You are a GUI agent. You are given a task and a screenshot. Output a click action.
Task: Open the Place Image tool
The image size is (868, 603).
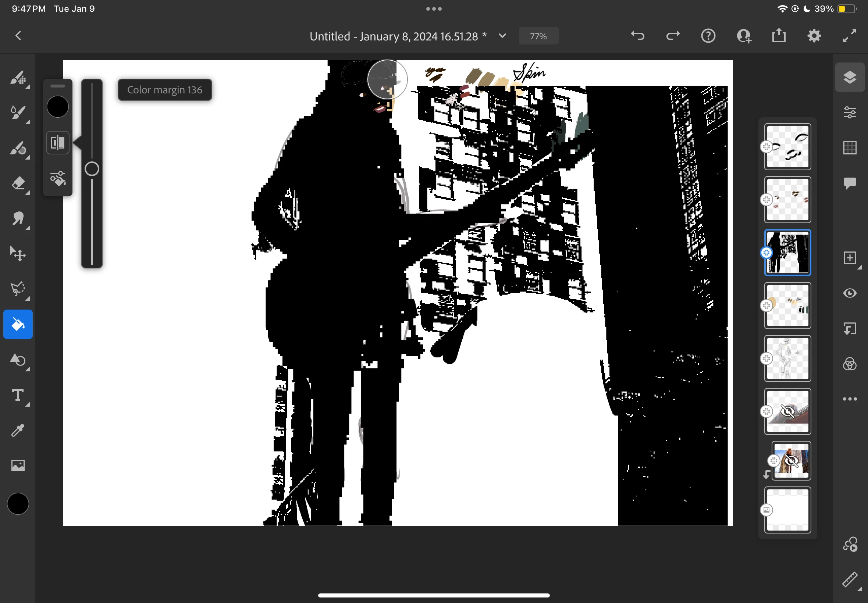click(18, 465)
